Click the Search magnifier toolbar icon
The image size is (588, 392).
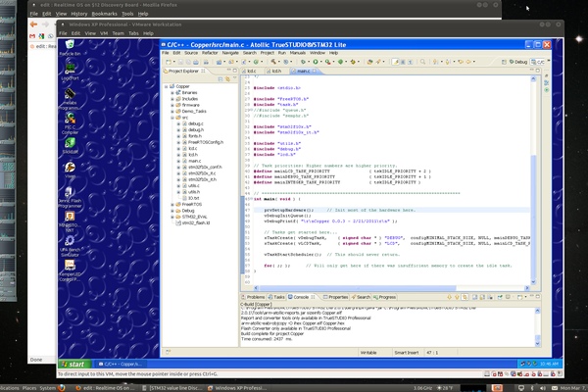click(422, 62)
